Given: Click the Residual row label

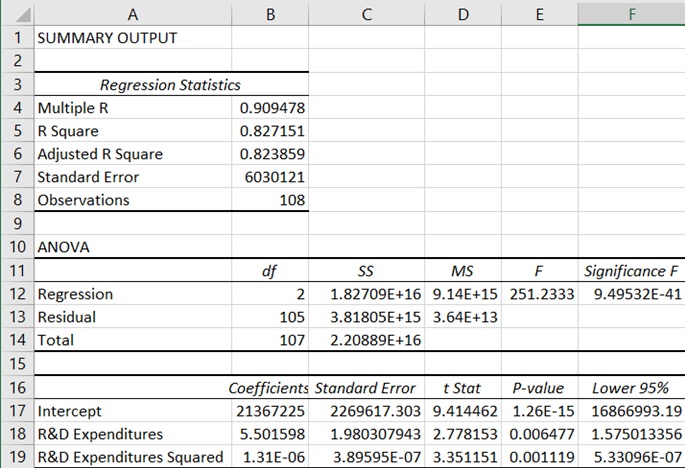Looking at the screenshot, I should pos(66,317).
